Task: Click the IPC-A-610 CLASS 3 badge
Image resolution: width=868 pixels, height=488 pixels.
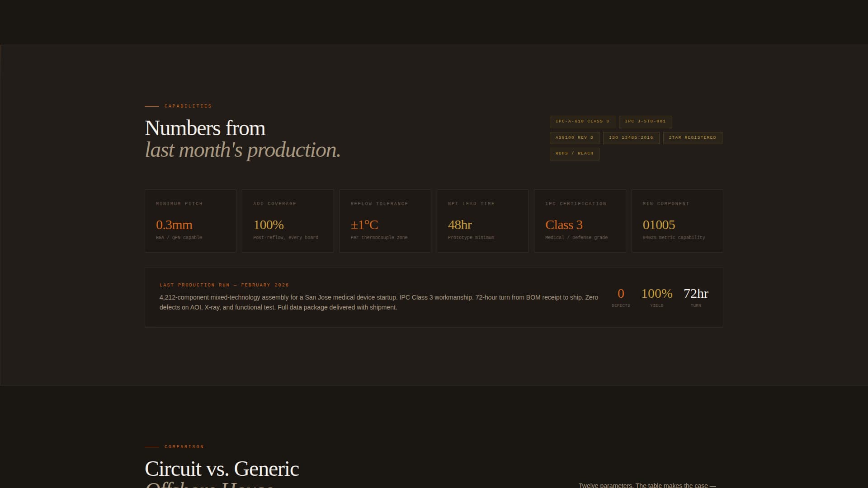Action: (x=582, y=122)
